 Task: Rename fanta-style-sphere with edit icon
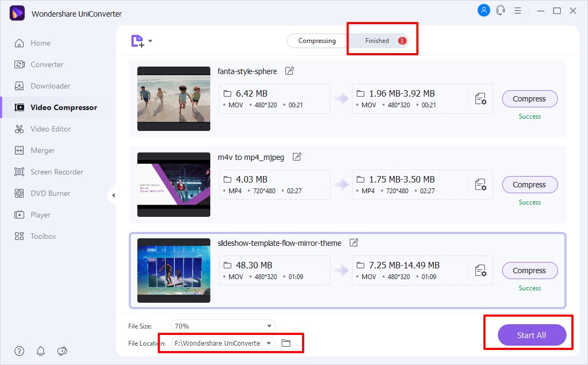click(x=289, y=71)
